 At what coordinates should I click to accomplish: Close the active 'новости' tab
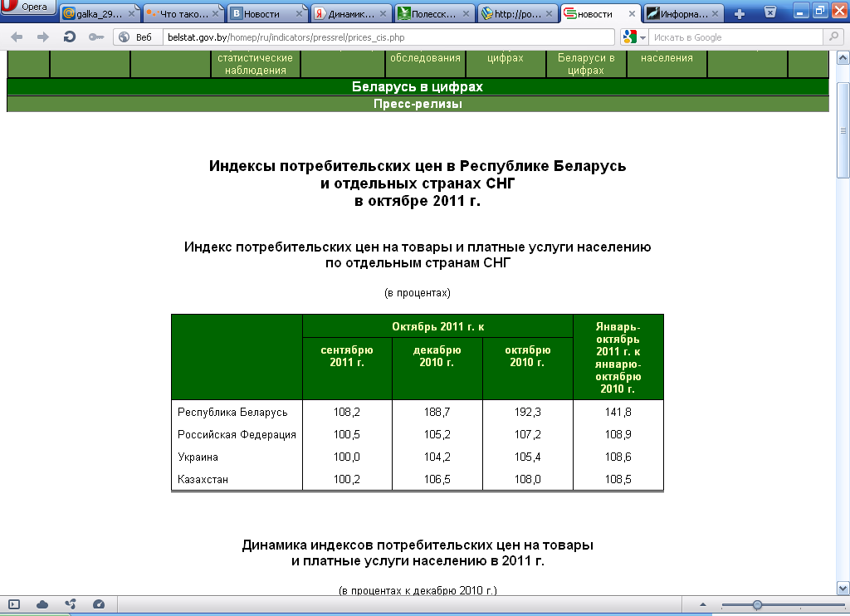[632, 14]
